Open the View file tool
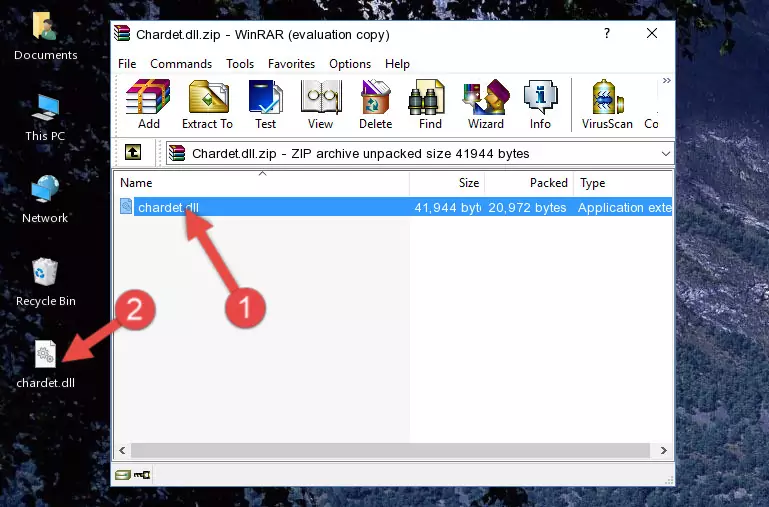Screen dimensions: 769x507 [x=320, y=104]
